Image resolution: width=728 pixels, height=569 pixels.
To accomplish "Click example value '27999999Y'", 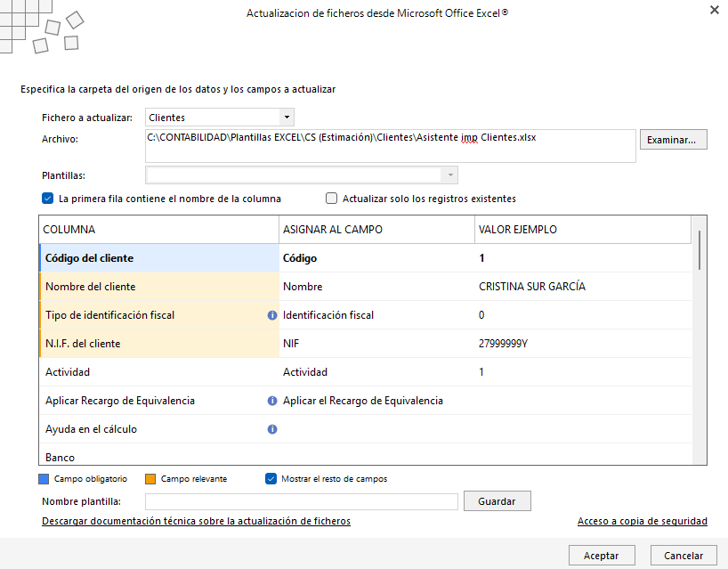I will (504, 344).
